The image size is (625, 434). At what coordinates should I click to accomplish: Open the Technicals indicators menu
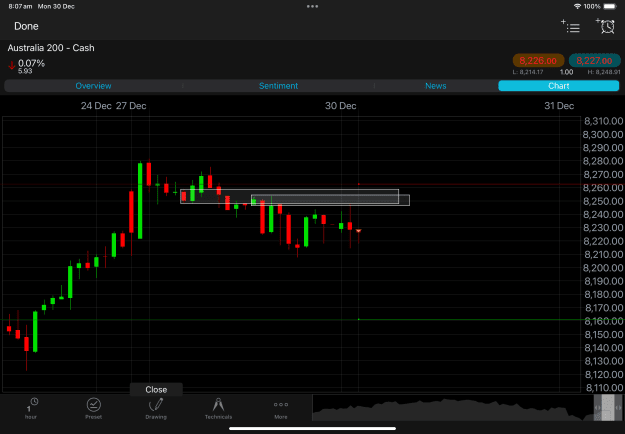pyautogui.click(x=218, y=408)
